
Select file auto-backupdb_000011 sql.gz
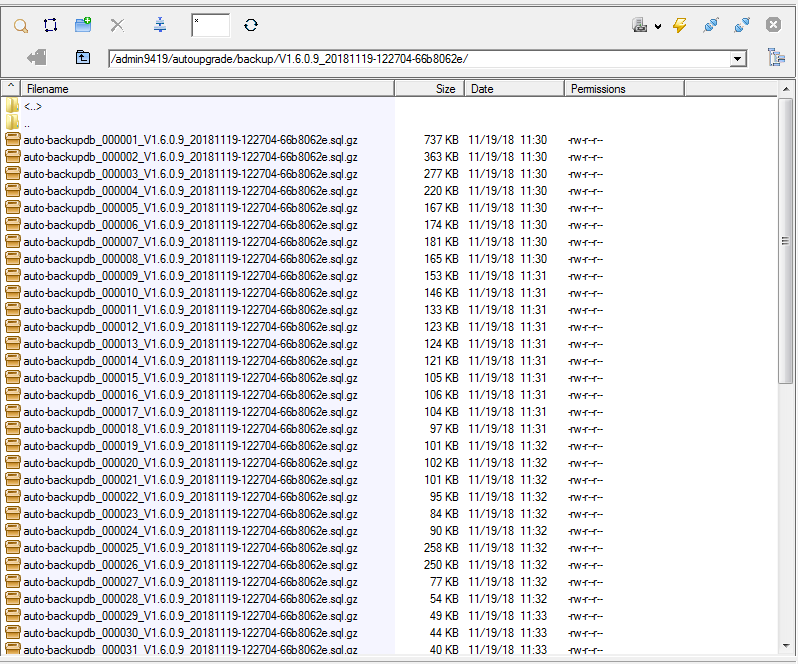click(x=190, y=310)
